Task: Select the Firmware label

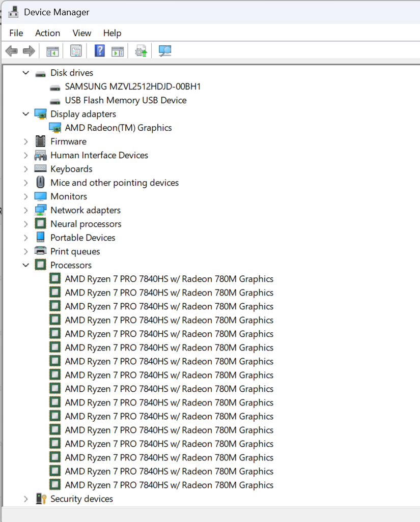Action: pos(68,141)
